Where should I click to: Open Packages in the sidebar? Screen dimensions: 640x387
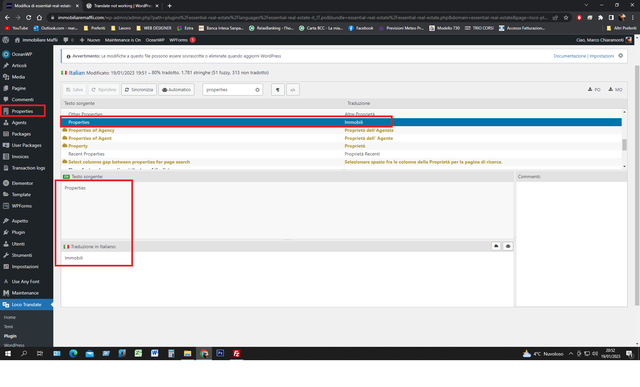(21, 134)
